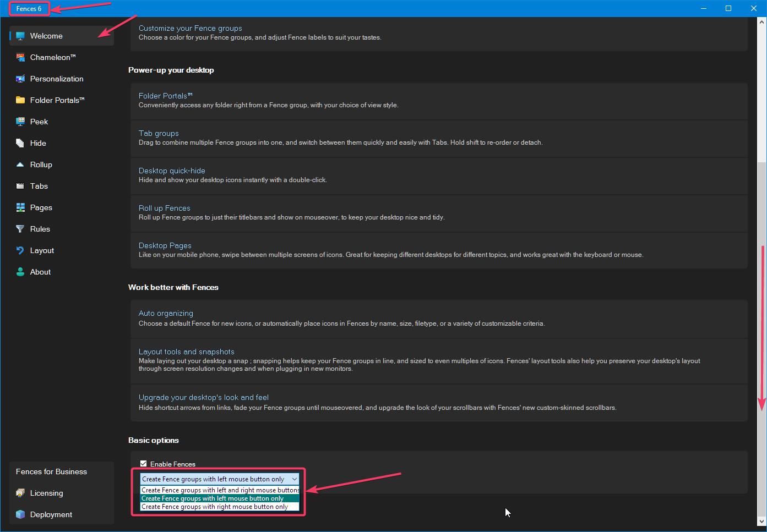Click the scrollbar up arrow
Image resolution: width=767 pixels, height=532 pixels.
[x=762, y=22]
